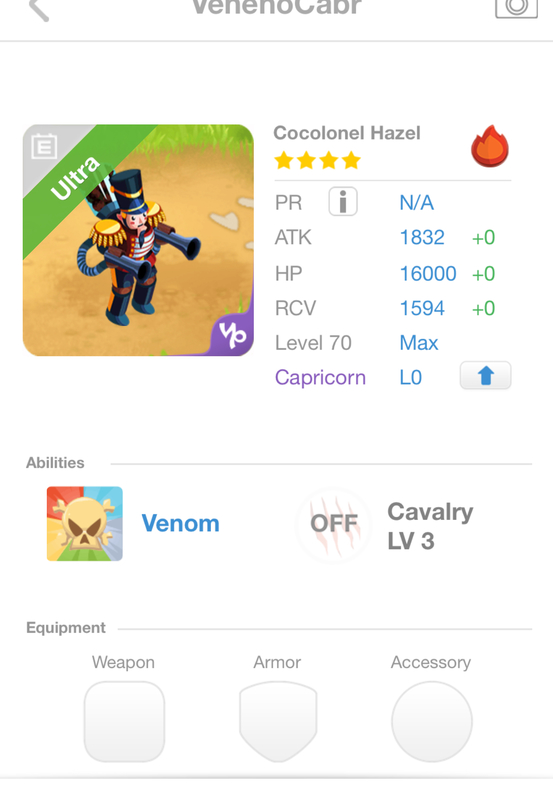This screenshot has height=800, width=553.
Task: Tap the back arrow icon
Action: tap(39, 10)
